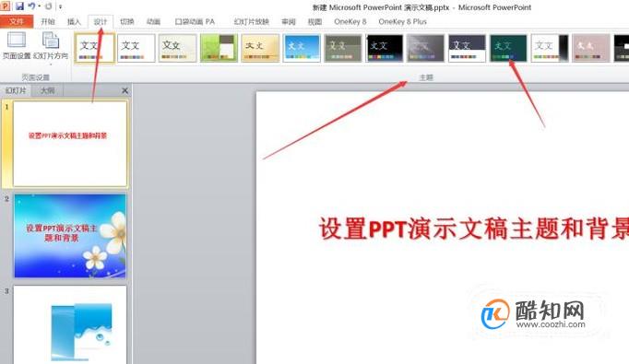Click the Slide Orientation (幻灯片方向) icon
629x364 pixels.
(x=51, y=41)
